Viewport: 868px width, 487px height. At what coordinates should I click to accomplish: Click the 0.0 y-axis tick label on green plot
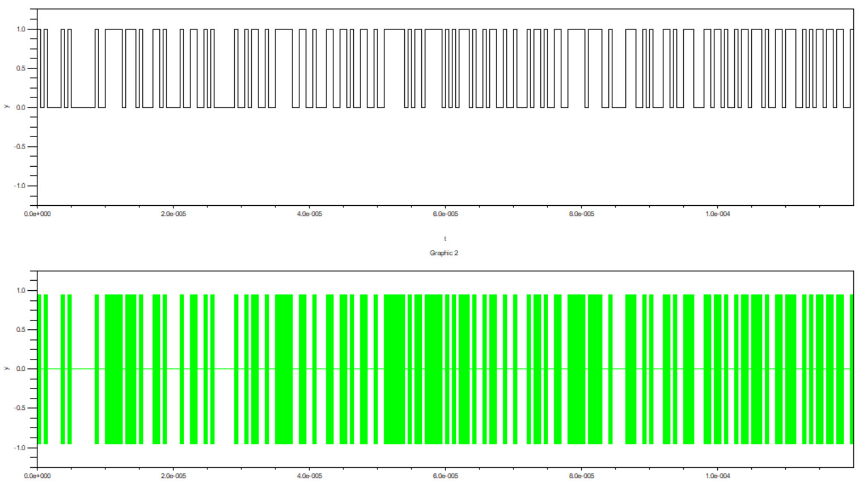pos(21,369)
